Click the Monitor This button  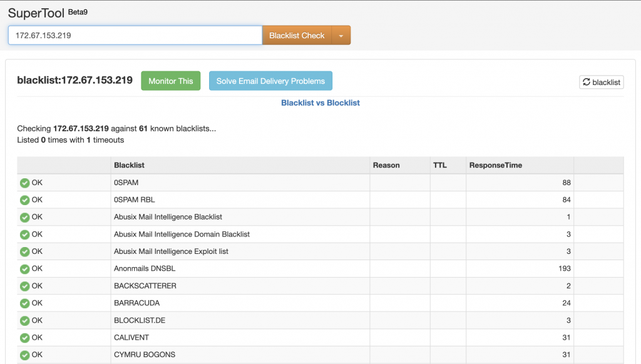click(170, 81)
